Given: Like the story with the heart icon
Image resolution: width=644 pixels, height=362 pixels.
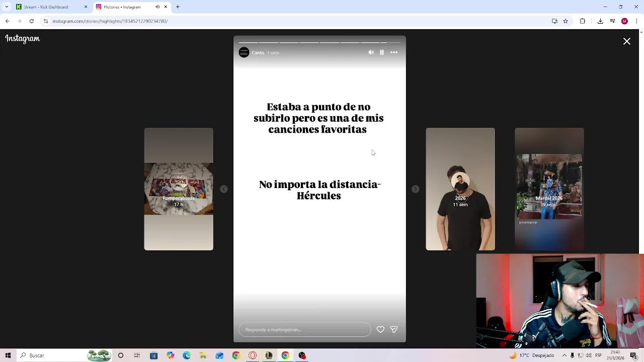Looking at the screenshot, I should [x=380, y=329].
